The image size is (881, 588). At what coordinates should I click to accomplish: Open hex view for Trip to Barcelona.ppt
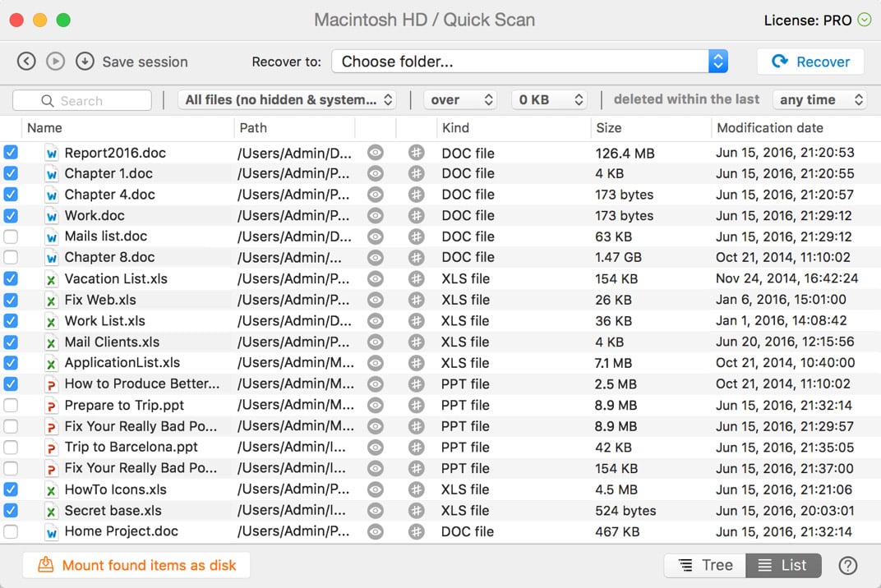[417, 448]
